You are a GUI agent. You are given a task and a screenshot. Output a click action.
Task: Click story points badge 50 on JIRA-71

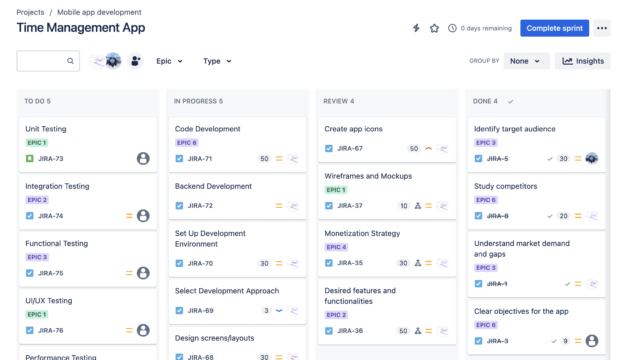pos(264,158)
